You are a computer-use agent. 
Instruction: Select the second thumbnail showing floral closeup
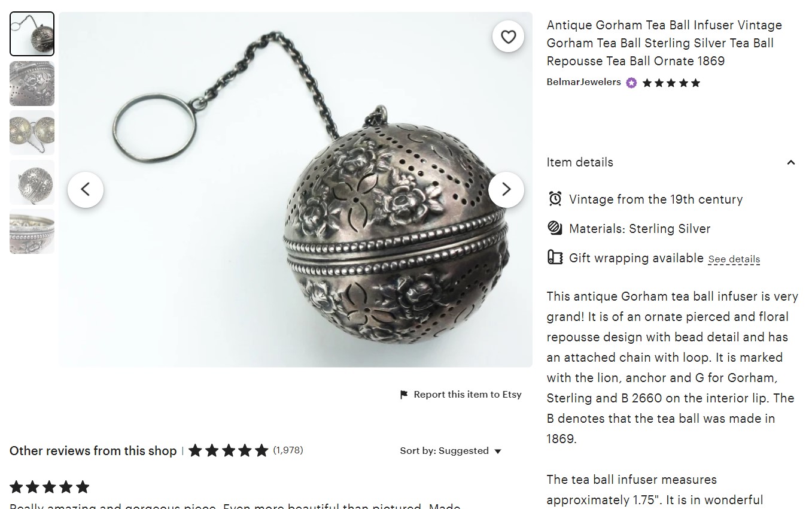coord(32,83)
